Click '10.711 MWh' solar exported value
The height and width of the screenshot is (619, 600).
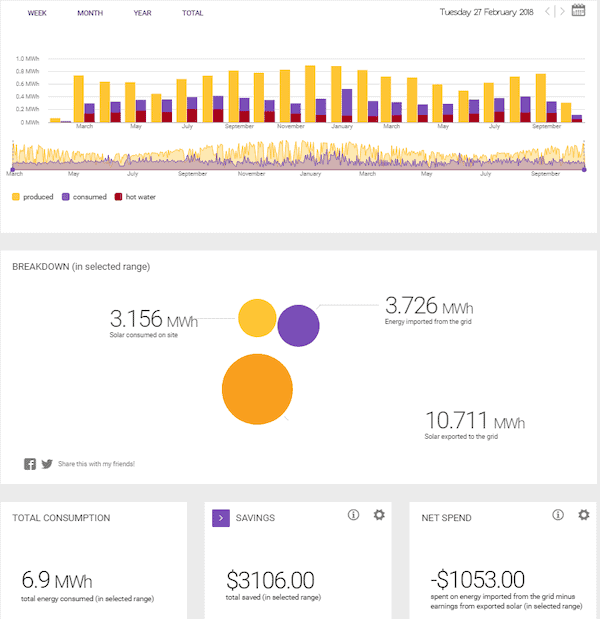(x=475, y=420)
